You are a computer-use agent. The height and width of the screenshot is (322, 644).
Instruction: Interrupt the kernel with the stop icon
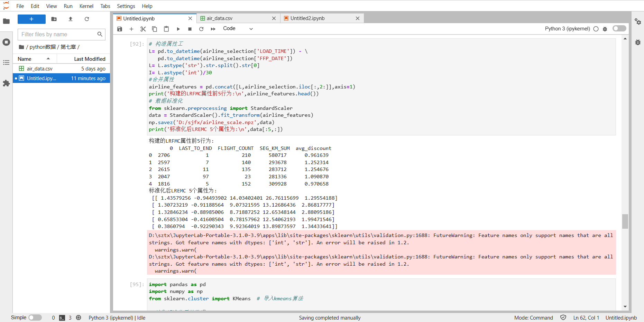pos(190,29)
